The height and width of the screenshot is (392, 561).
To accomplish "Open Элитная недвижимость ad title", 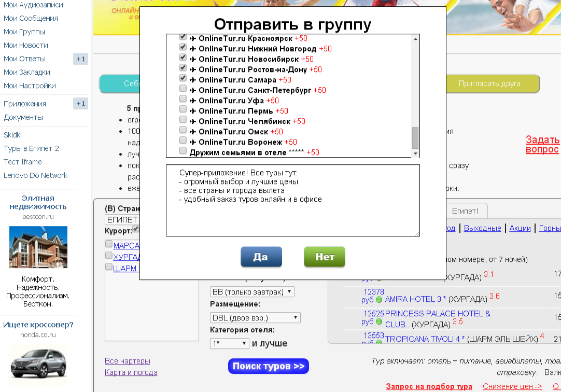I will [38, 202].
